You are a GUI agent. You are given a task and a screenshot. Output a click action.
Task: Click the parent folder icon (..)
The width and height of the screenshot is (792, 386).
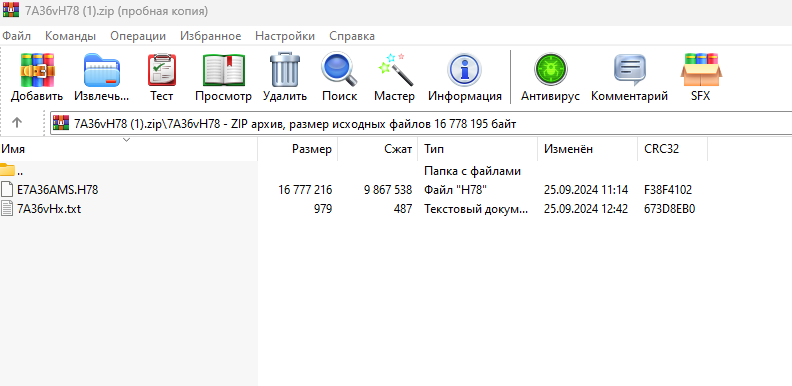pyautogui.click(x=7, y=169)
